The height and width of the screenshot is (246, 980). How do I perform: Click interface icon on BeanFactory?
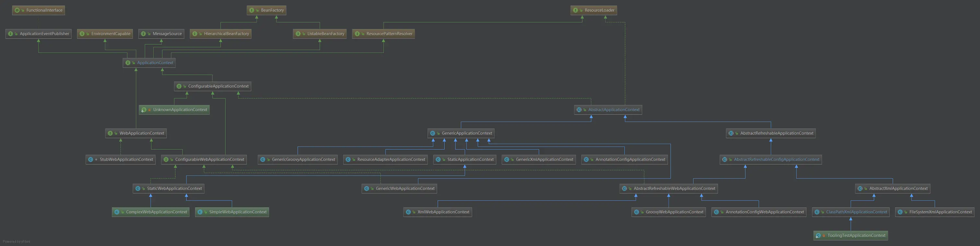coord(252,10)
